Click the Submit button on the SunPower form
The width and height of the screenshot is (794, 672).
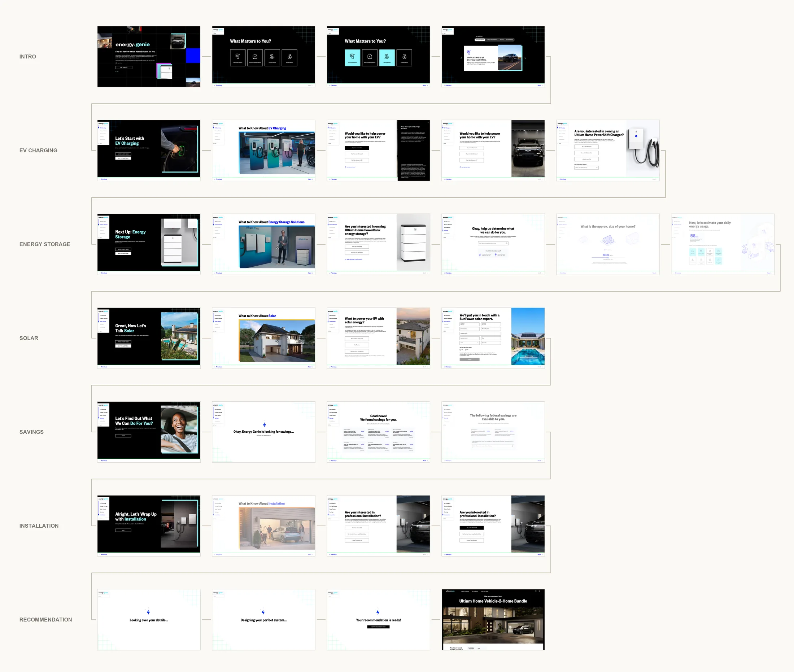click(x=470, y=359)
